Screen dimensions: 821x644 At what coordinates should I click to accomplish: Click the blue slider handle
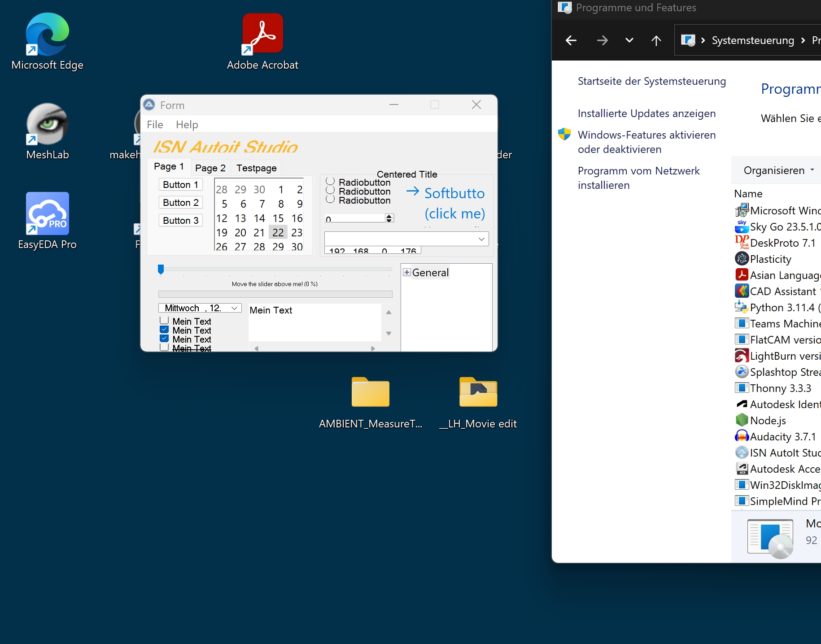(x=161, y=269)
